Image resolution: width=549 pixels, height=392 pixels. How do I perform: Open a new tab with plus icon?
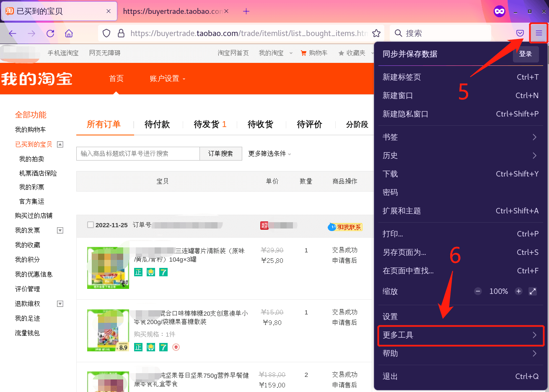(x=246, y=11)
